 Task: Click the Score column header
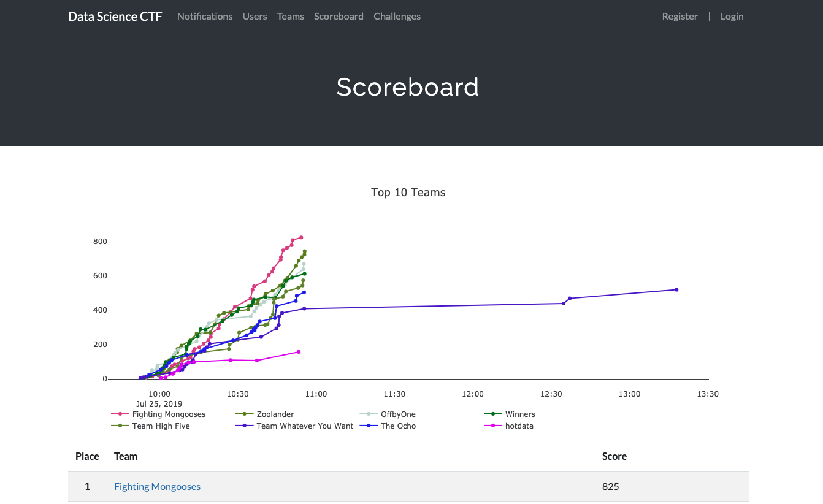coord(614,456)
